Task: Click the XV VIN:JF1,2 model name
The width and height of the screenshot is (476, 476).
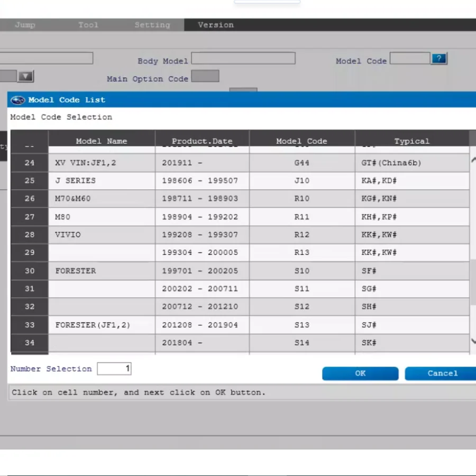Action: click(x=85, y=163)
